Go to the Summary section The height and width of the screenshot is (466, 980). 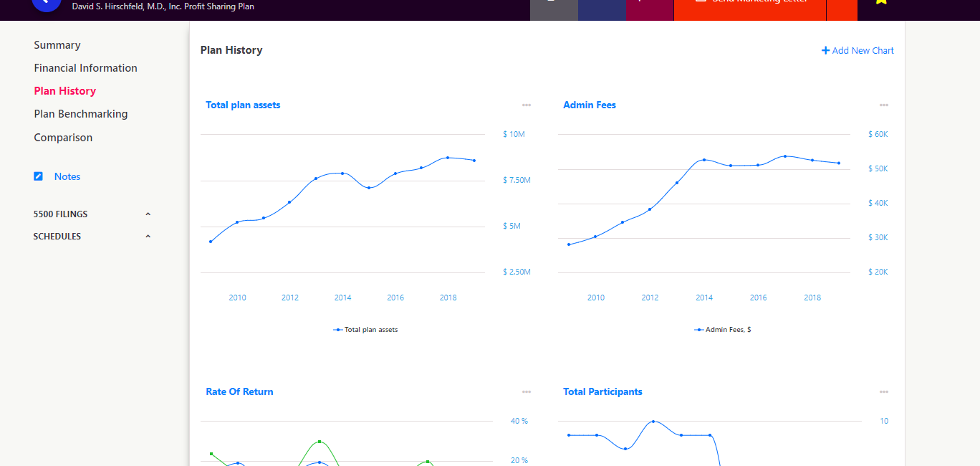(57, 45)
